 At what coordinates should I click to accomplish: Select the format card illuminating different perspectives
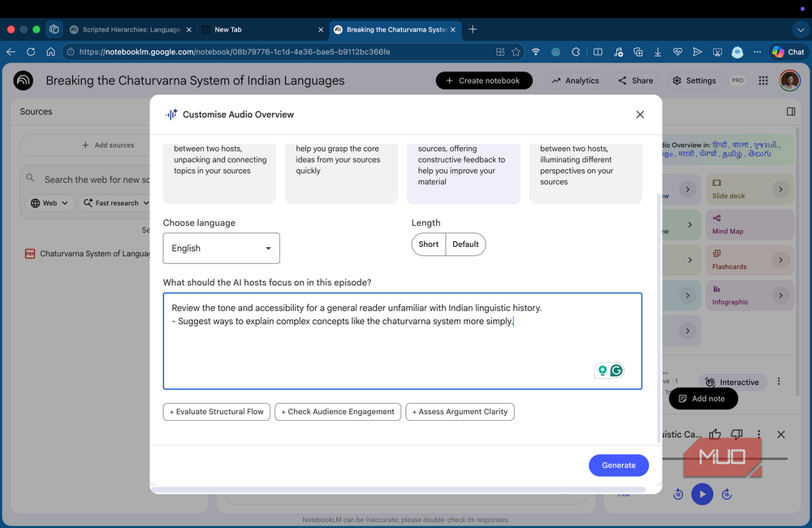point(585,173)
